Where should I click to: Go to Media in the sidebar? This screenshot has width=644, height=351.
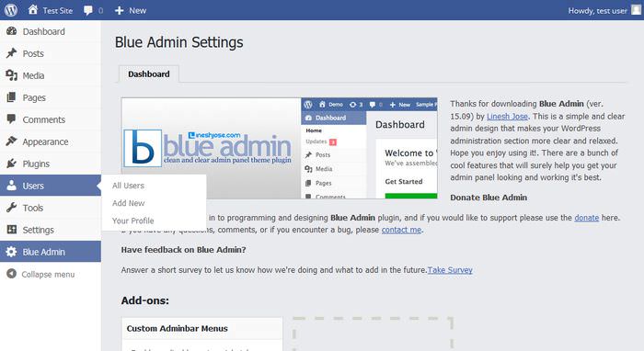coord(51,76)
